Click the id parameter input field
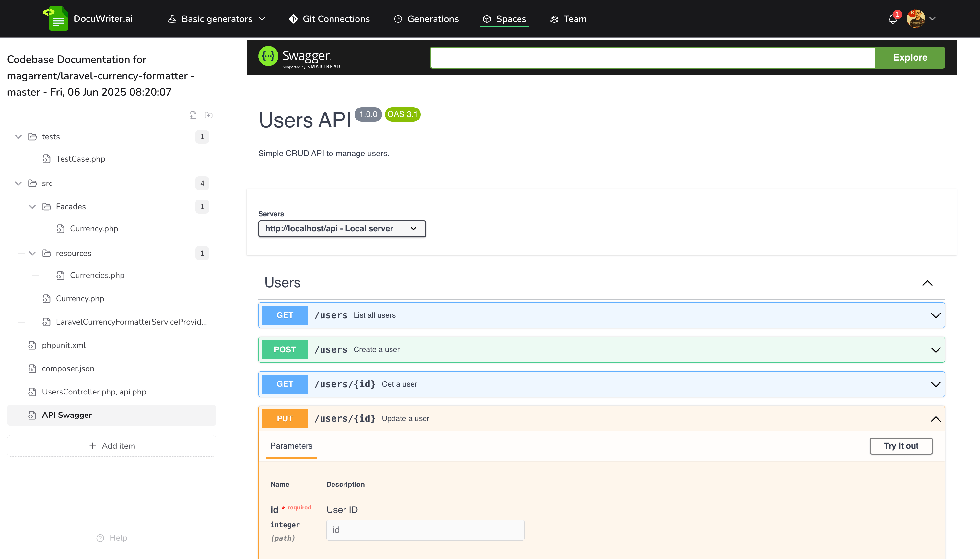 coord(425,530)
